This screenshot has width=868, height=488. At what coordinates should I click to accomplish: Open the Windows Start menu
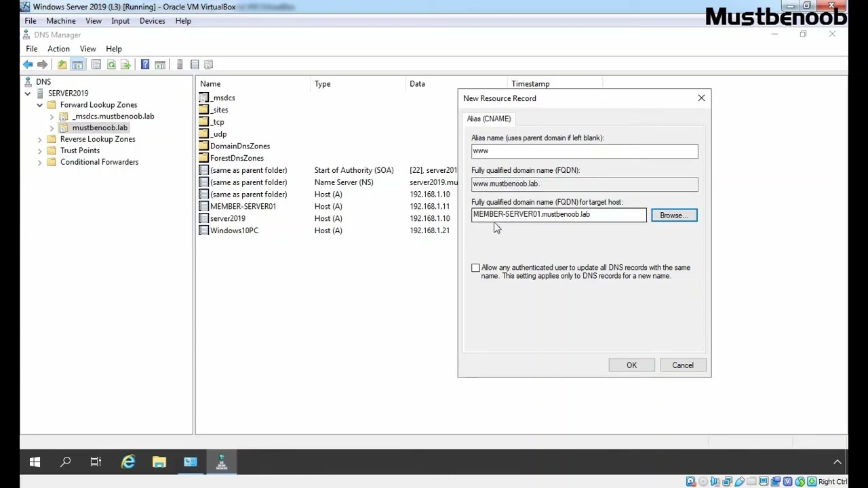[x=35, y=462]
